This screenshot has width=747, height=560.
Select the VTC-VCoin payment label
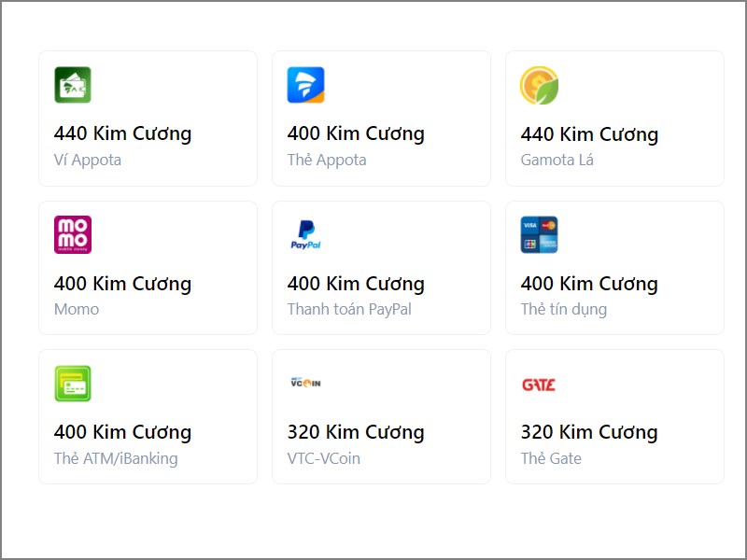(x=324, y=458)
